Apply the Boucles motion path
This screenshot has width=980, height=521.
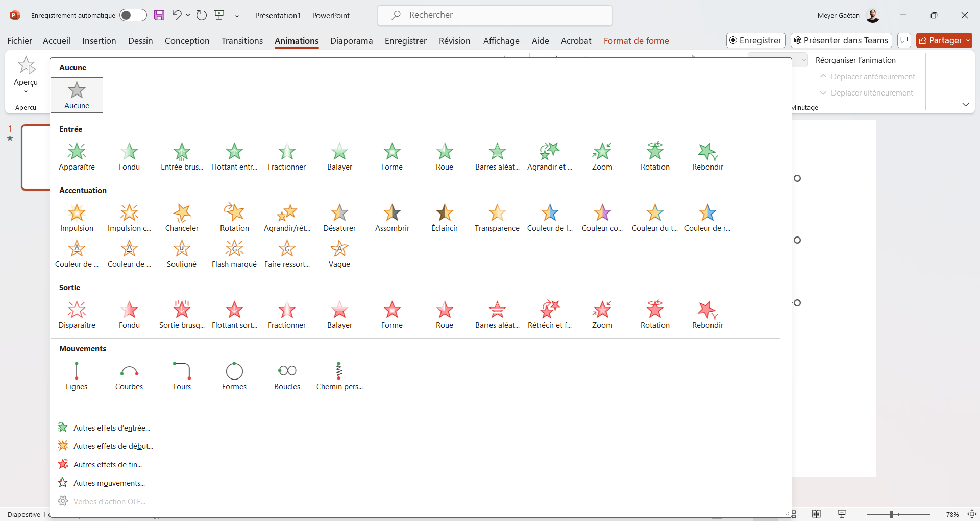(287, 376)
